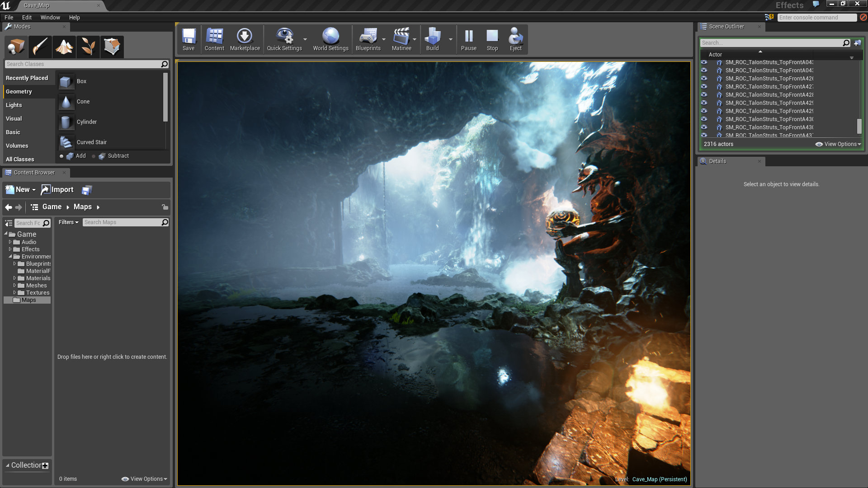The height and width of the screenshot is (488, 868).
Task: Click the Cave_Map (Persistent) level link
Action: coord(660,479)
